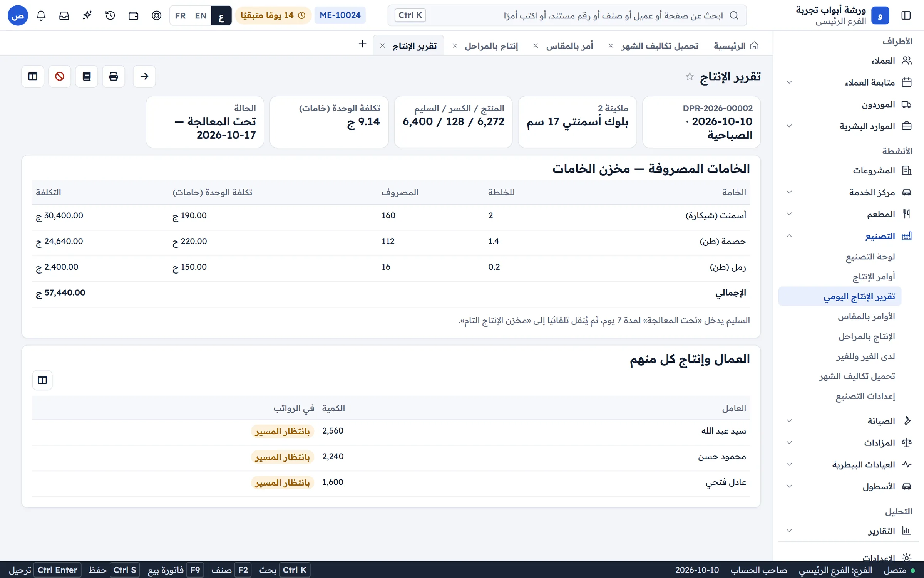Click the report columns layout icon
The height and width of the screenshot is (578, 924).
[x=33, y=76]
